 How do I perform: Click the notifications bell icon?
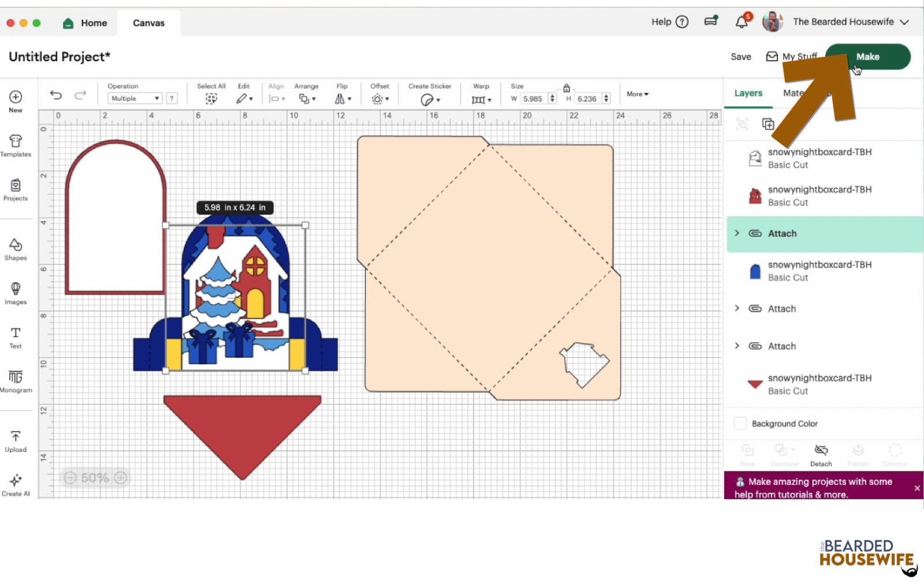pyautogui.click(x=742, y=22)
